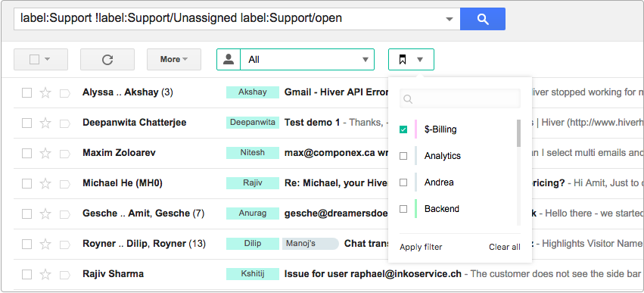Open the Test demo 1 email
Image resolution: width=644 pixels, height=293 pixels.
pos(312,123)
